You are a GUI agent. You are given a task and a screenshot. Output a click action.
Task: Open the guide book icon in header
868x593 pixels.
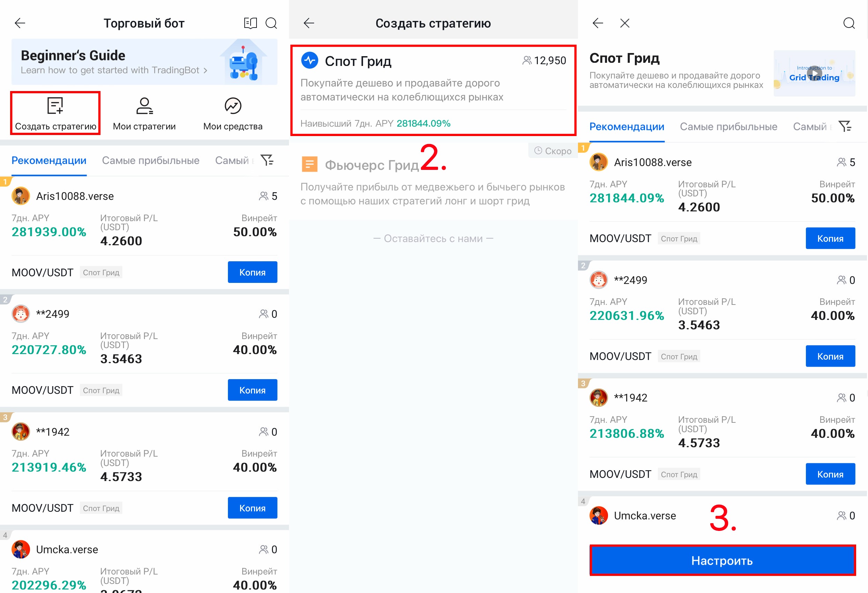pyautogui.click(x=250, y=23)
